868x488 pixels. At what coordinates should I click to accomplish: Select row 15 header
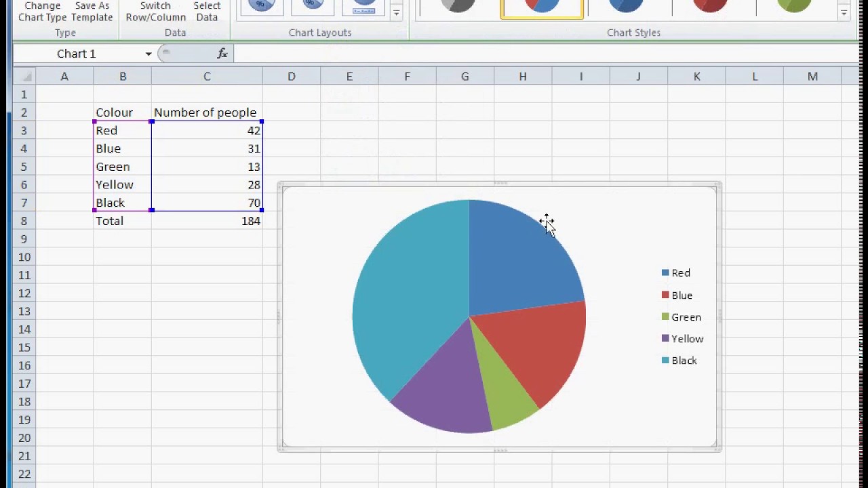click(24, 348)
